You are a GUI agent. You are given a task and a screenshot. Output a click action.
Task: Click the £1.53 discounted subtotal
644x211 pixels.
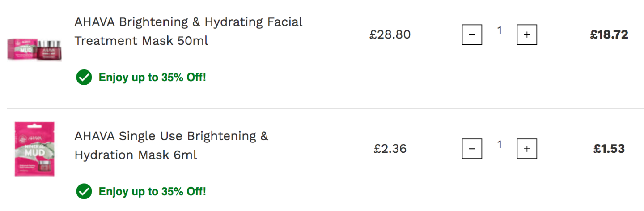[609, 149]
